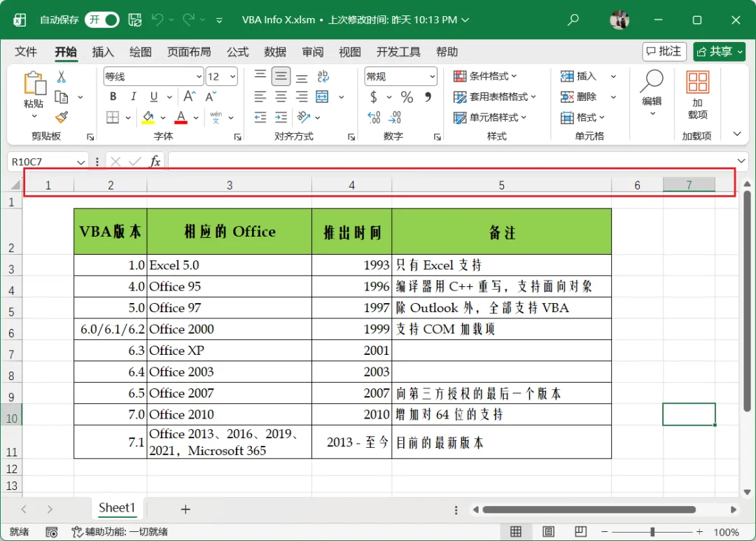Select the Format Painter brush icon
The width and height of the screenshot is (756, 541).
click(x=61, y=117)
